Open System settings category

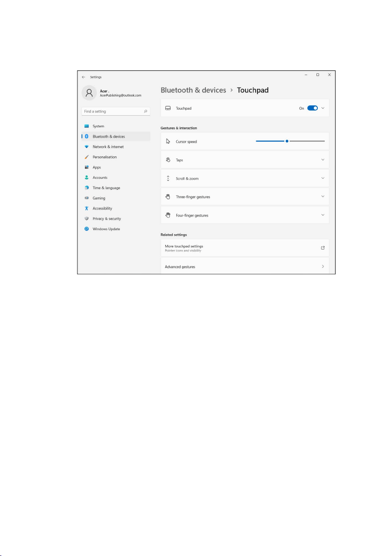click(116, 126)
